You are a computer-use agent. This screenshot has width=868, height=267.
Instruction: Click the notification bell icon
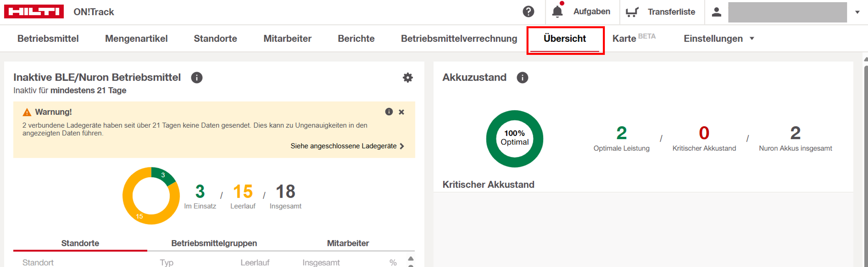(557, 12)
